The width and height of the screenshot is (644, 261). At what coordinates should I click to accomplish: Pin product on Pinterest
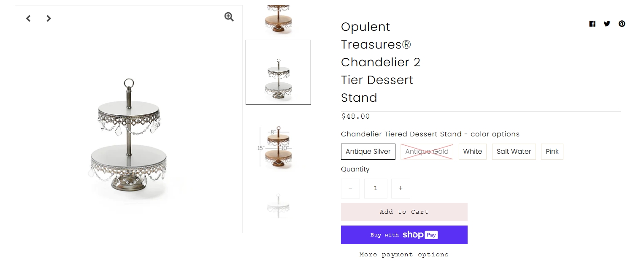coord(622,24)
